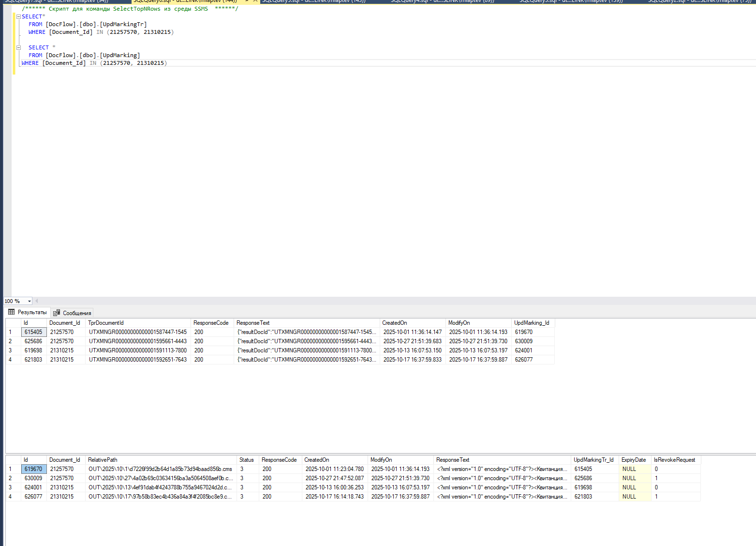Screen dimensions: 756x546
Task: Select the cell UTXMNGR0000000000001587447-1545 in TprDocumentId
Action: pyautogui.click(x=138, y=332)
